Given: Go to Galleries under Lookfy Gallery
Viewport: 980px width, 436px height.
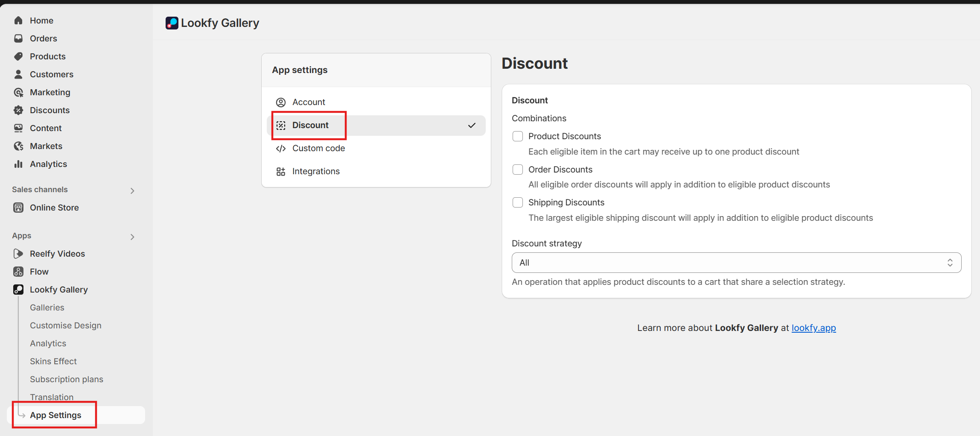Looking at the screenshot, I should 47,307.
